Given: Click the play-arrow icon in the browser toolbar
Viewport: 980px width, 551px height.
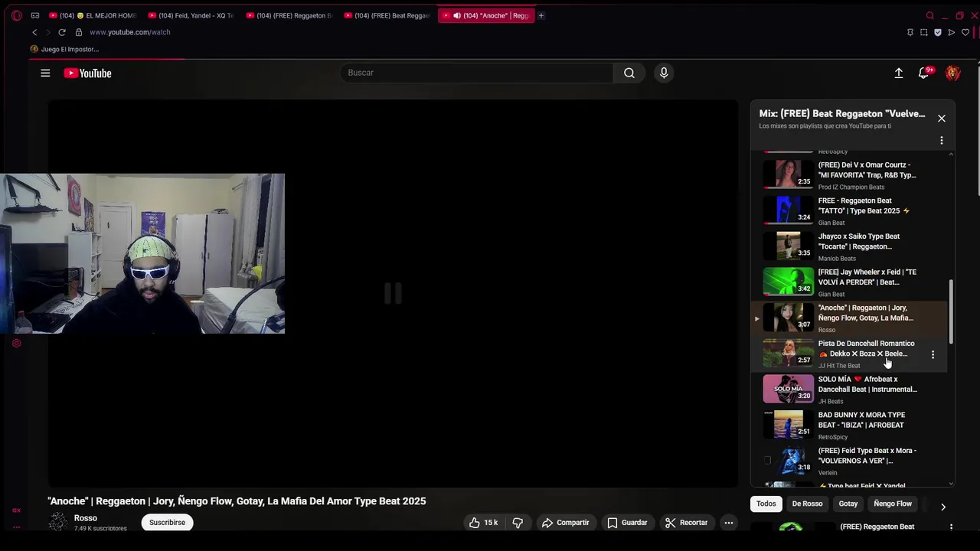Looking at the screenshot, I should pyautogui.click(x=952, y=32).
